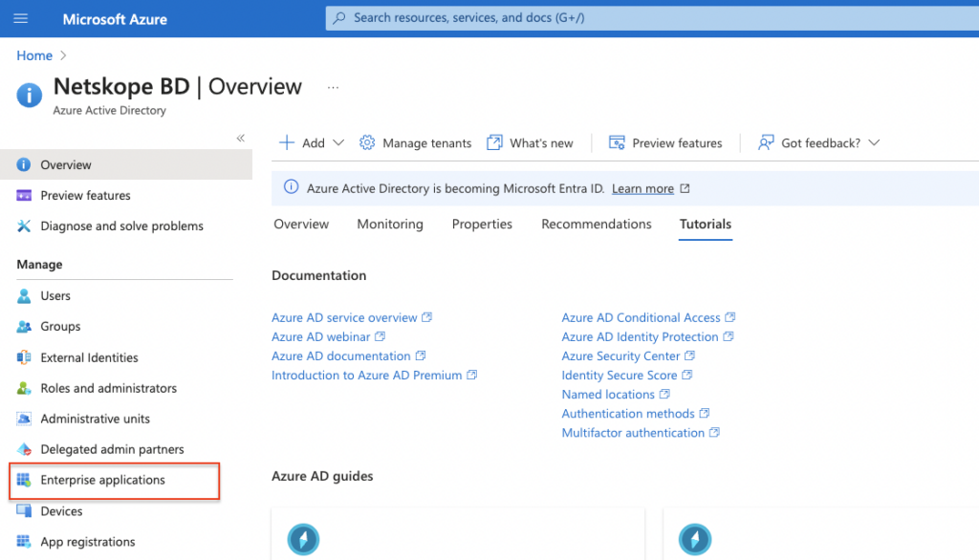Viewport: 979px width, 560px height.
Task: Click Manage tenants button label
Action: click(427, 143)
